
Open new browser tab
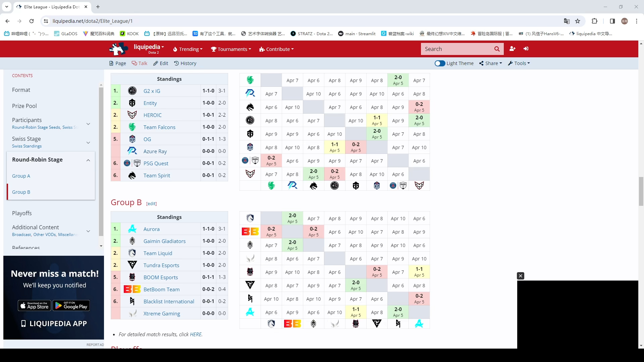coord(98,7)
